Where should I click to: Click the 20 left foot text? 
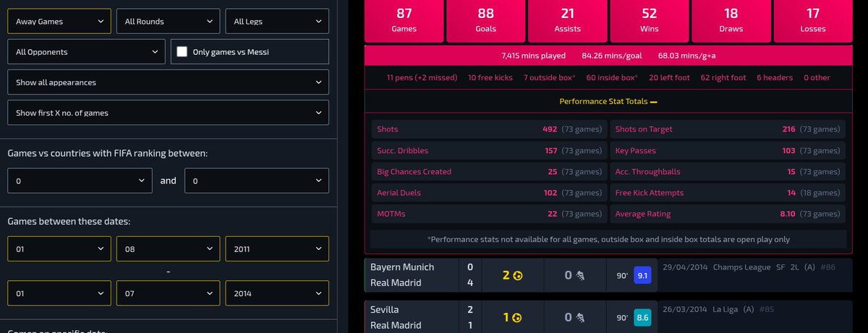(x=670, y=77)
